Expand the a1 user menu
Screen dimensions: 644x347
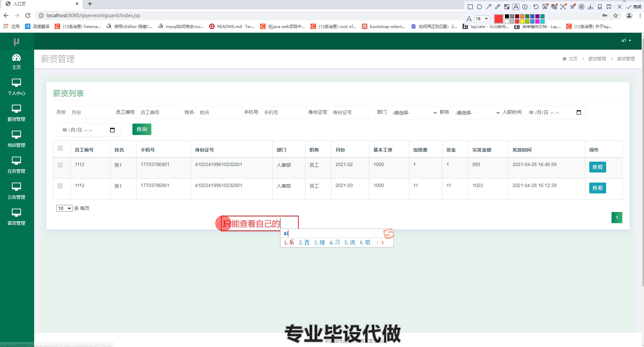tap(626, 41)
